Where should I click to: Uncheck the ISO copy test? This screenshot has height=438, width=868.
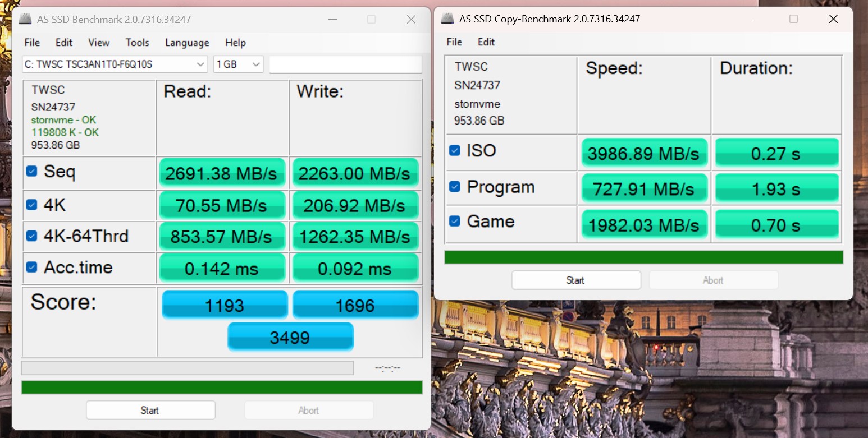coord(455,150)
